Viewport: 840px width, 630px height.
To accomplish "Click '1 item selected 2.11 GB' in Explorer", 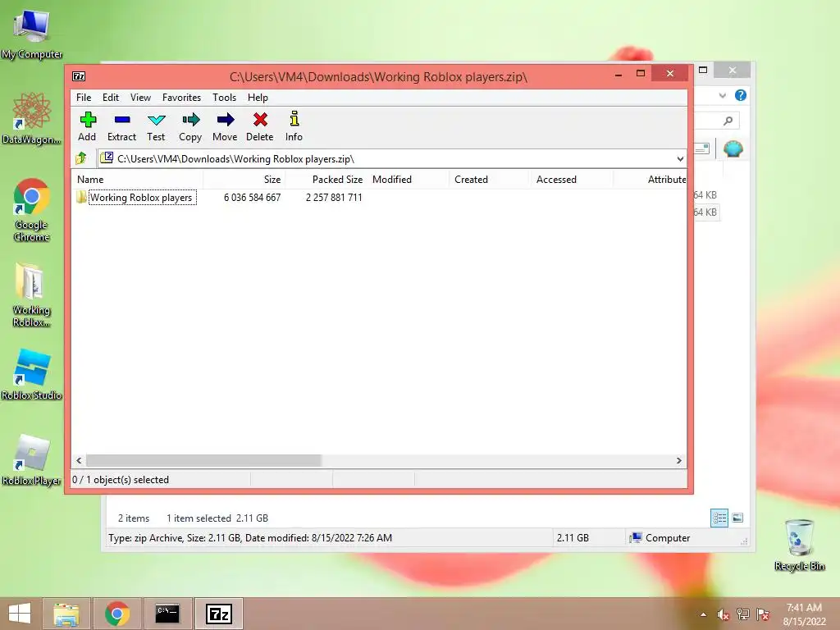I will coord(217,518).
